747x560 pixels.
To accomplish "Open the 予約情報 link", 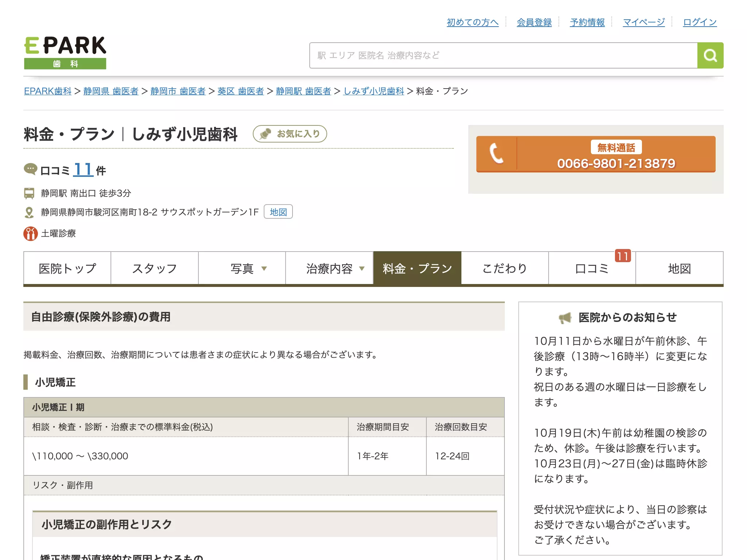I will [587, 22].
